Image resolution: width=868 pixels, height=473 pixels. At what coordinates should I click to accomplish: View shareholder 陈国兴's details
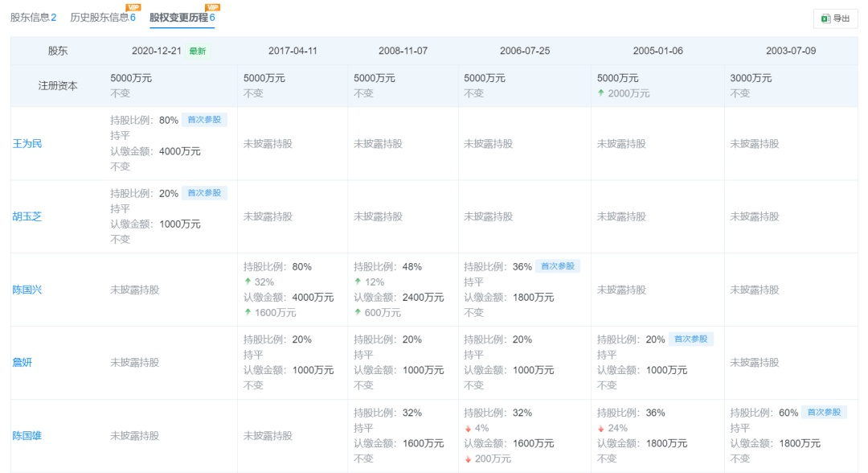(x=27, y=290)
